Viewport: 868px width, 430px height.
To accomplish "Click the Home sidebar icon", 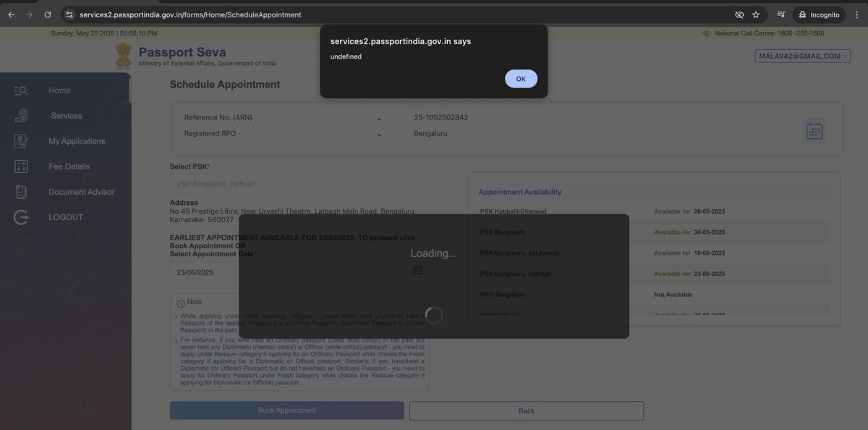I will coord(21,90).
